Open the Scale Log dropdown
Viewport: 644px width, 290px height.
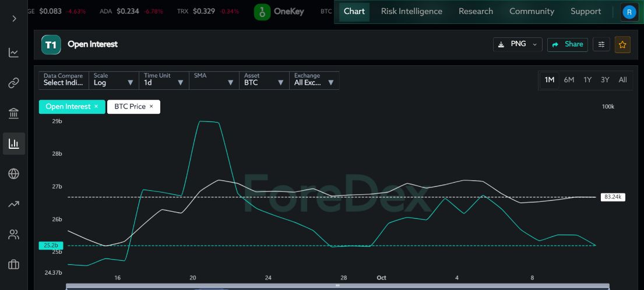[114, 80]
